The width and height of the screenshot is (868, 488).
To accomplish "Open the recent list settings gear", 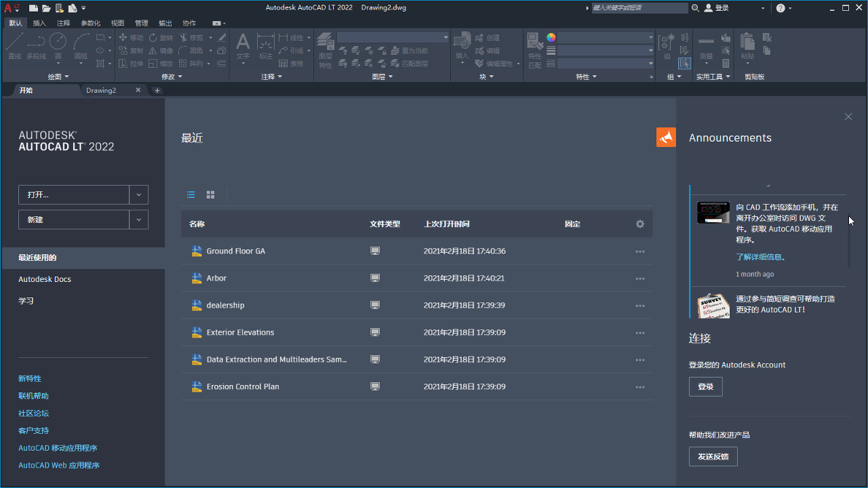I will (x=639, y=224).
